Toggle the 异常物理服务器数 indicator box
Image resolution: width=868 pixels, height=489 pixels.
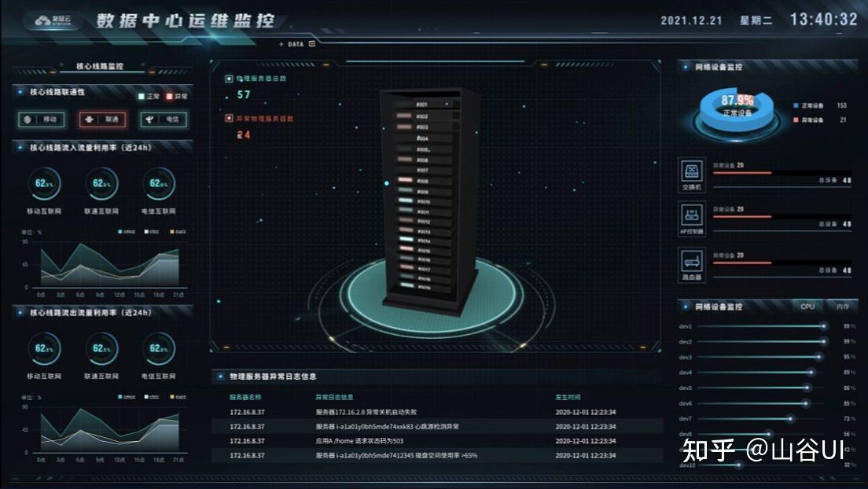click(229, 118)
